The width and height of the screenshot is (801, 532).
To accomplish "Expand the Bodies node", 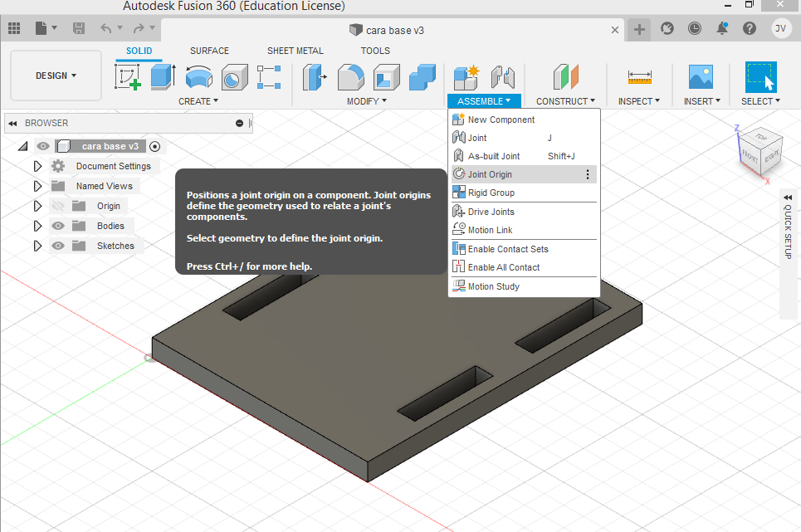I will point(37,226).
